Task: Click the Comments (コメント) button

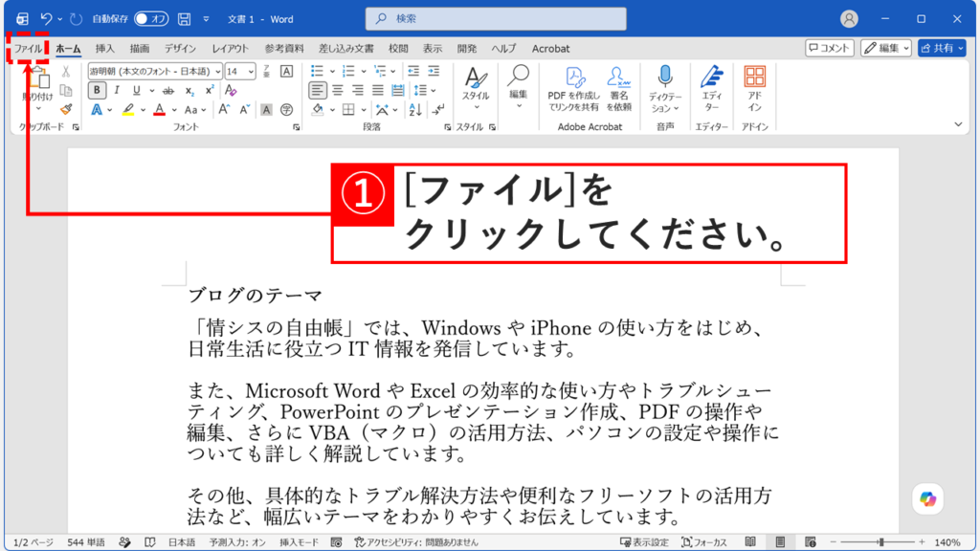Action: tap(830, 48)
